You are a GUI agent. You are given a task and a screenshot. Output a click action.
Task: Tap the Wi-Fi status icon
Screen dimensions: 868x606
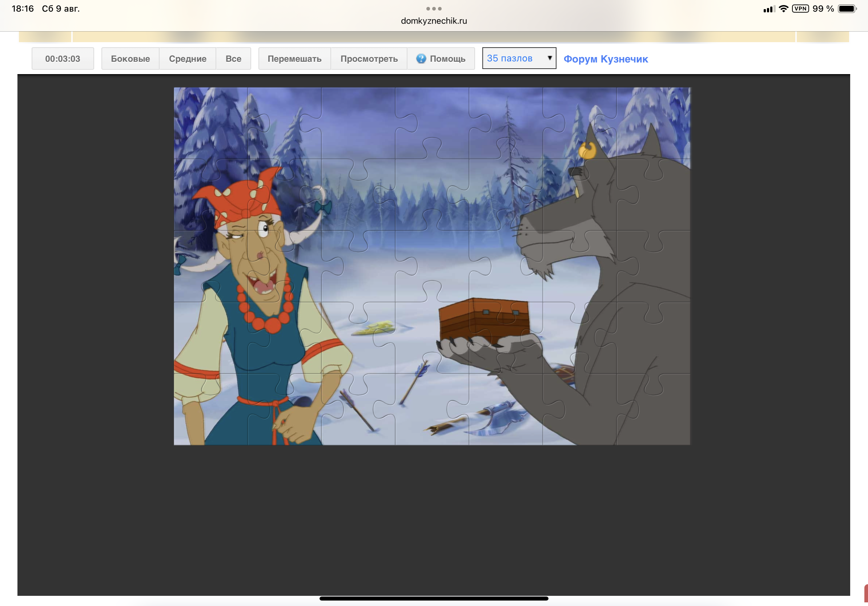[x=784, y=9]
